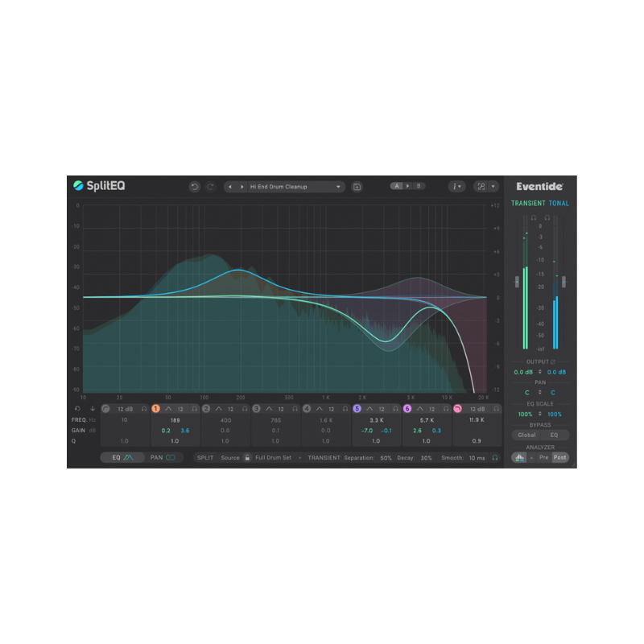Screen dimensions: 644x644
Task: Click the undo arrow icon
Action: [x=195, y=186]
